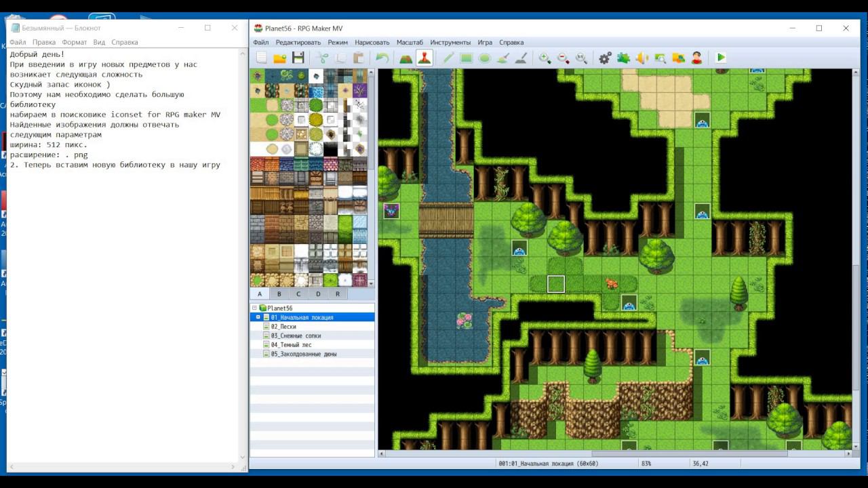Expand the 01_Начальная локация map node
The image size is (868, 488).
[258, 317]
